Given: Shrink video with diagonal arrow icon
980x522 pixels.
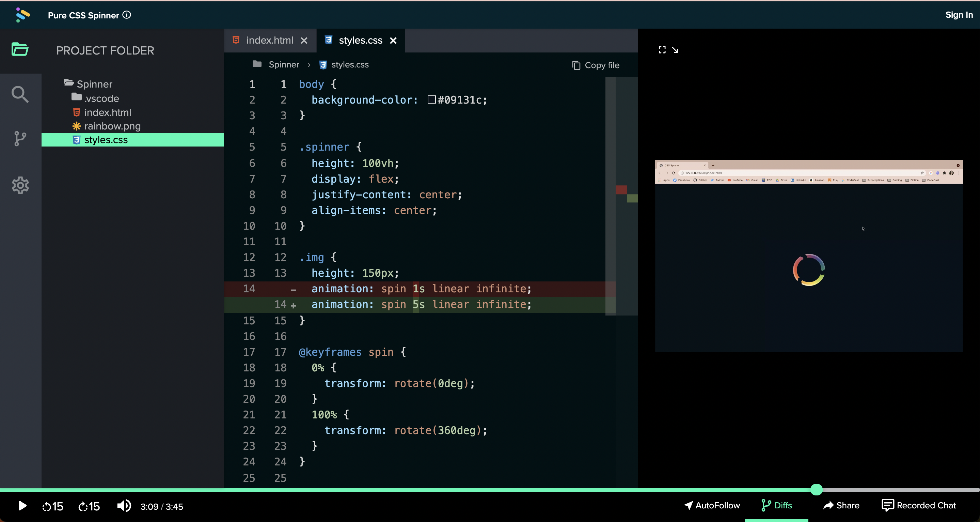Looking at the screenshot, I should [675, 50].
